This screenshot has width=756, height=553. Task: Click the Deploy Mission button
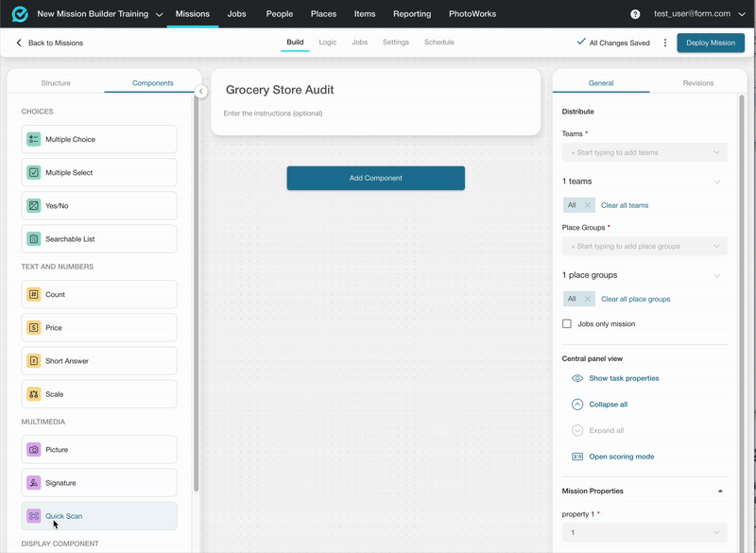[x=711, y=43]
